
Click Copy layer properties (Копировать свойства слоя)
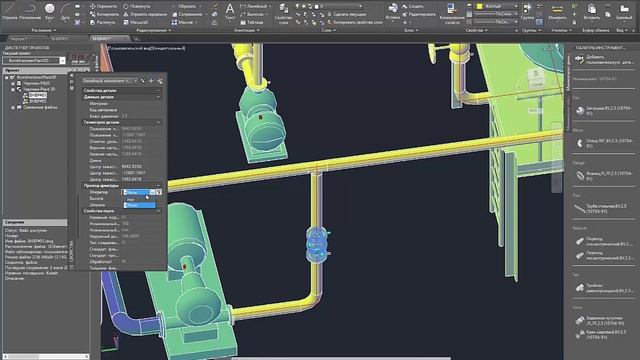click(355, 22)
